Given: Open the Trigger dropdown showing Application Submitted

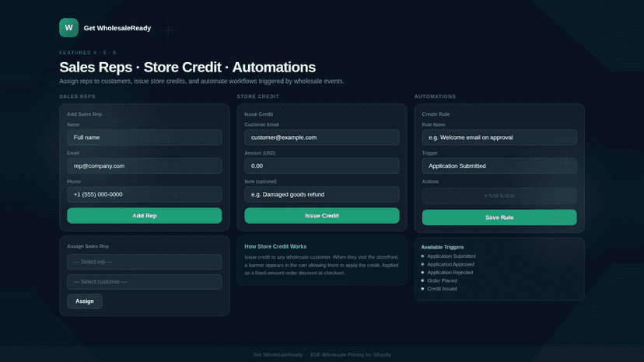Looking at the screenshot, I should (x=499, y=165).
